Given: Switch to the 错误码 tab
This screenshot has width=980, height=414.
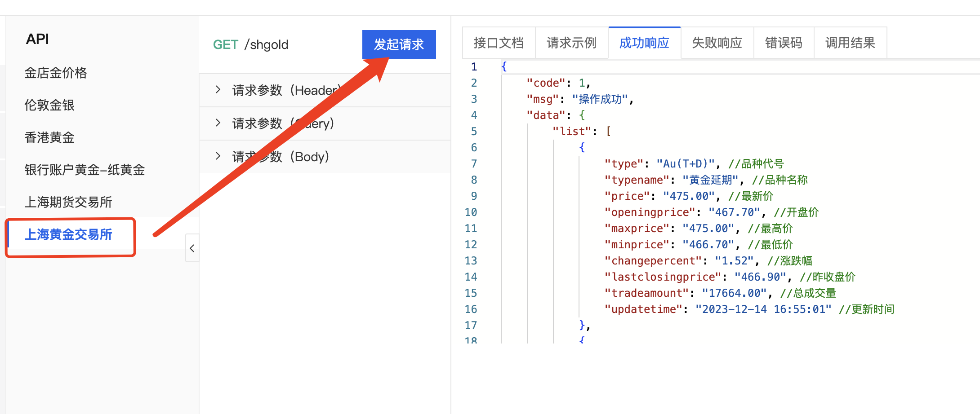Looking at the screenshot, I should click(784, 43).
